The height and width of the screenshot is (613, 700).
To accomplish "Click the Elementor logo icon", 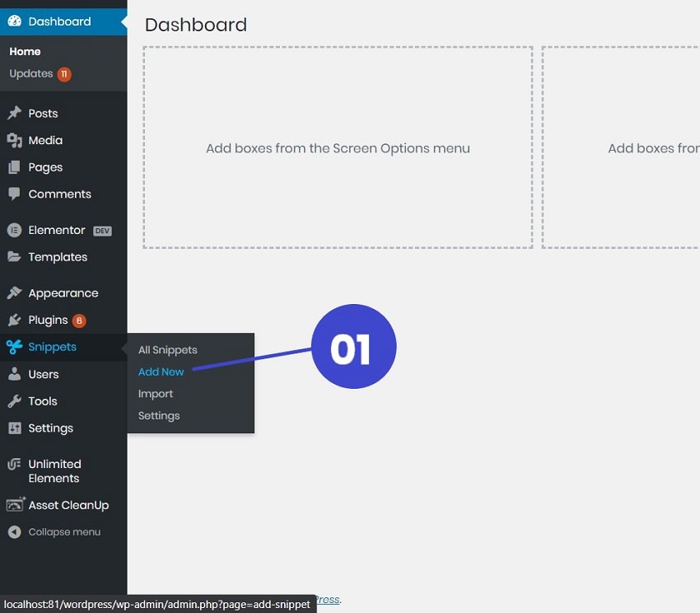I will click(x=14, y=230).
